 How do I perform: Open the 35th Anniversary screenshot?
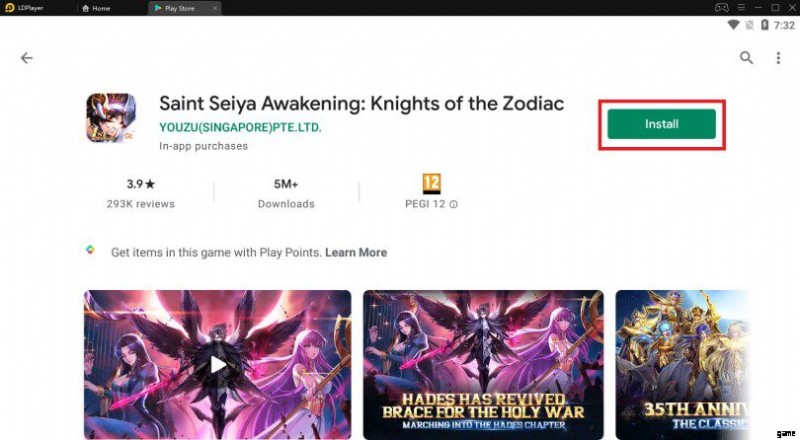[682, 364]
